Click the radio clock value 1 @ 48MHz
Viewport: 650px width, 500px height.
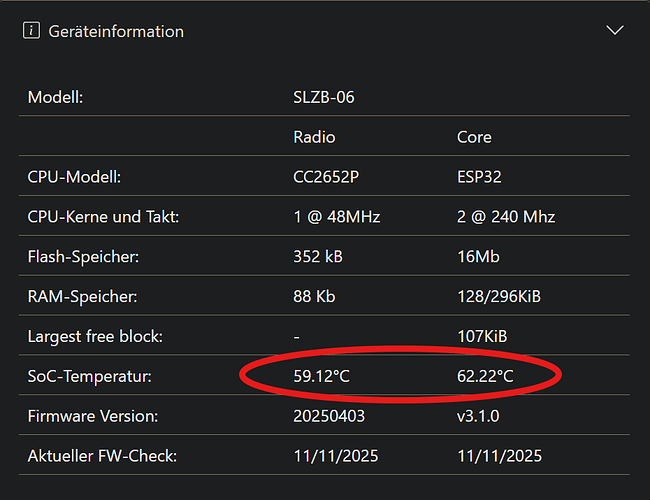(x=337, y=217)
